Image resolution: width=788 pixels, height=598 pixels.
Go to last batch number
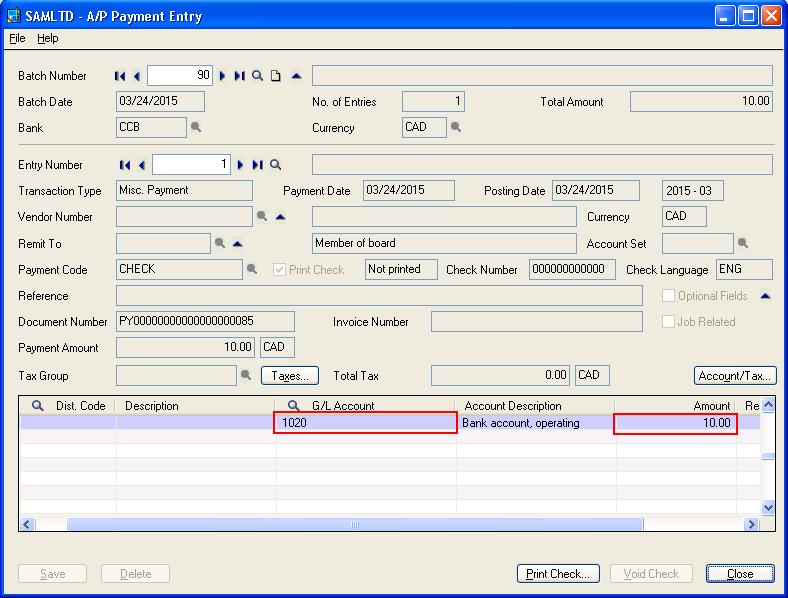click(x=240, y=76)
